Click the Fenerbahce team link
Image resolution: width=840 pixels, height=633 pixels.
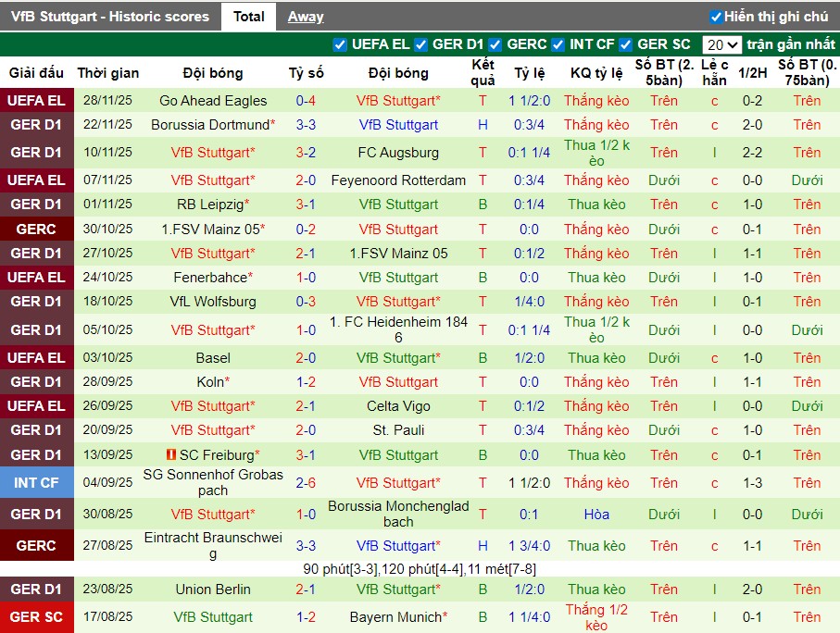tap(210, 277)
